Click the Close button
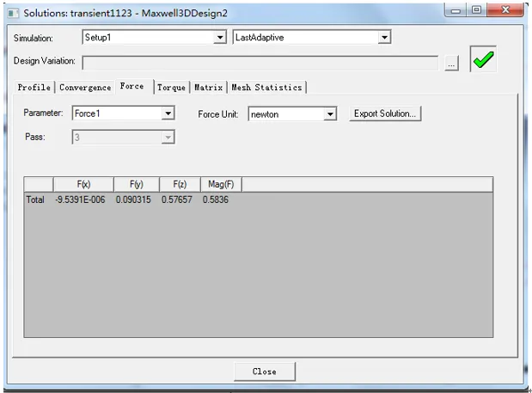The image size is (532, 393). click(x=265, y=372)
